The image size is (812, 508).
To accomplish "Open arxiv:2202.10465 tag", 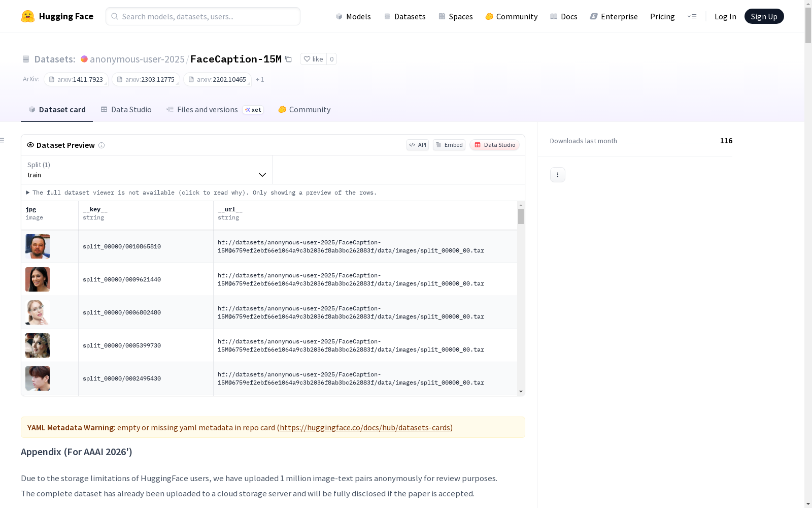I will 218,80.
